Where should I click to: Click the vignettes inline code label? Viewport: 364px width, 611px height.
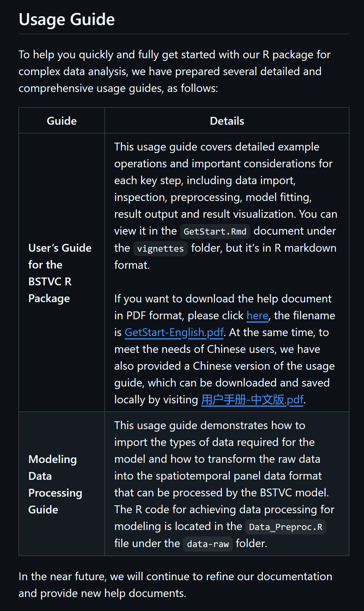[160, 249]
